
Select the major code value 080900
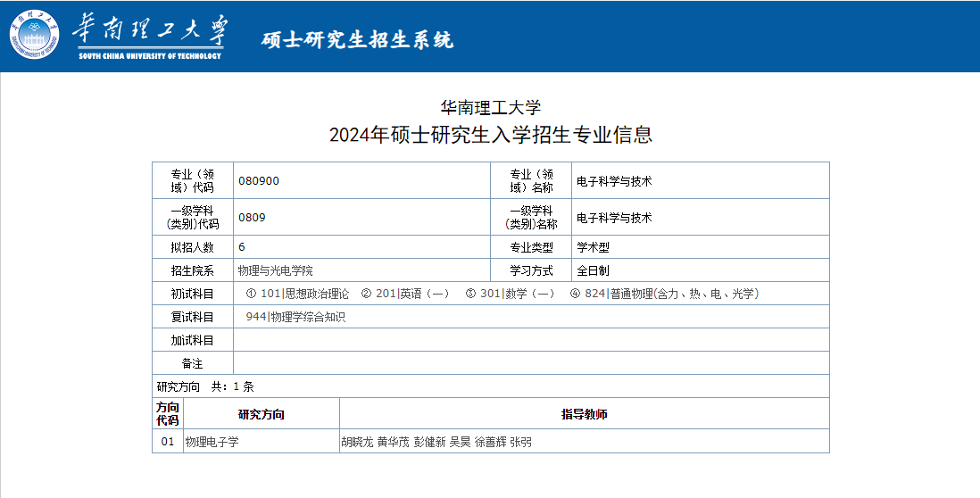[x=259, y=181]
